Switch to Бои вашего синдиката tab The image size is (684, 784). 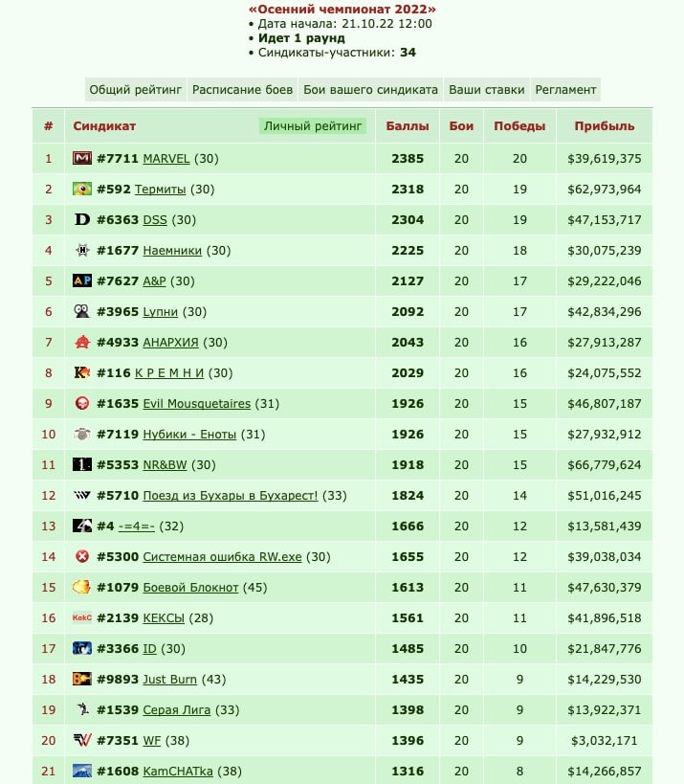pyautogui.click(x=371, y=89)
